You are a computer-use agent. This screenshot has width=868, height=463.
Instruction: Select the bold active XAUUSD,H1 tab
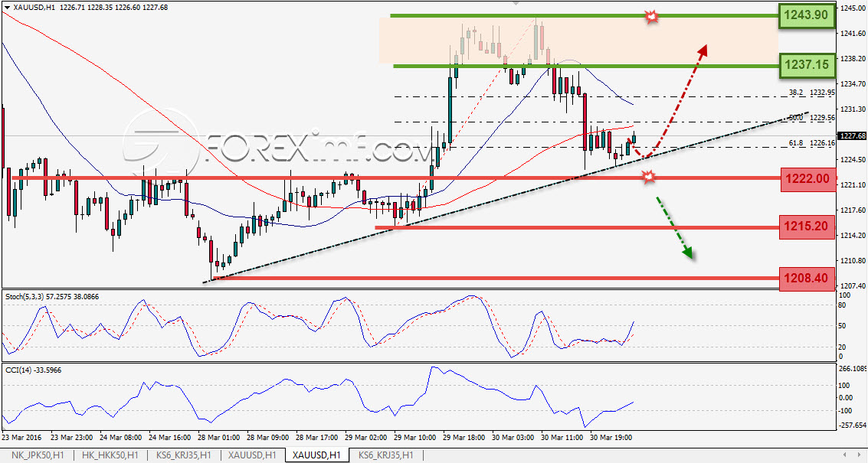pyautogui.click(x=317, y=455)
